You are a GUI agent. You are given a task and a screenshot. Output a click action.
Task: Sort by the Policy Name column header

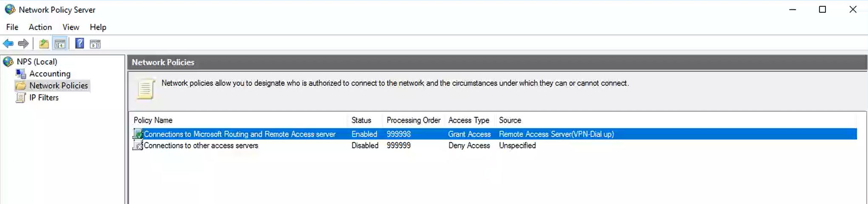click(153, 120)
